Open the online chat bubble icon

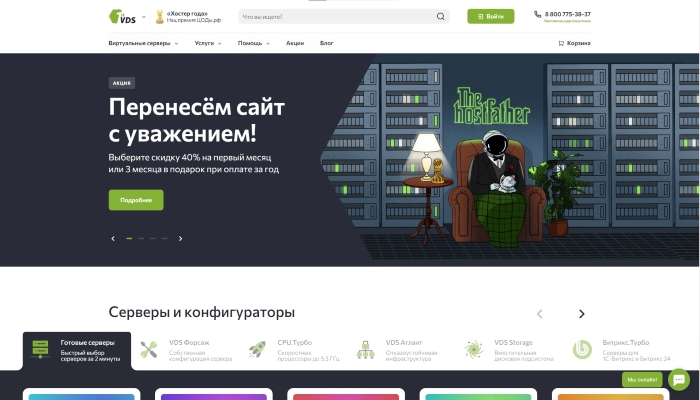tap(679, 379)
